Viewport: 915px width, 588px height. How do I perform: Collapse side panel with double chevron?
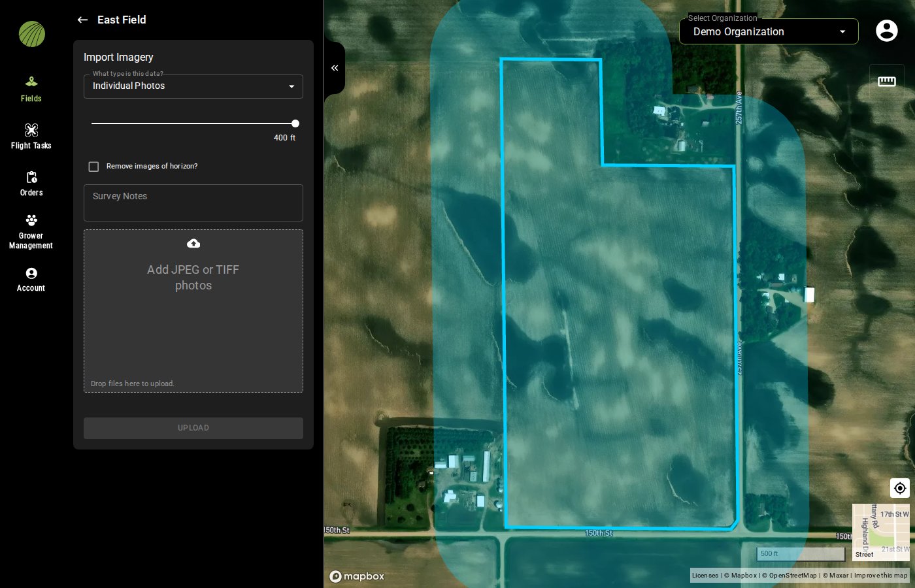coord(335,68)
